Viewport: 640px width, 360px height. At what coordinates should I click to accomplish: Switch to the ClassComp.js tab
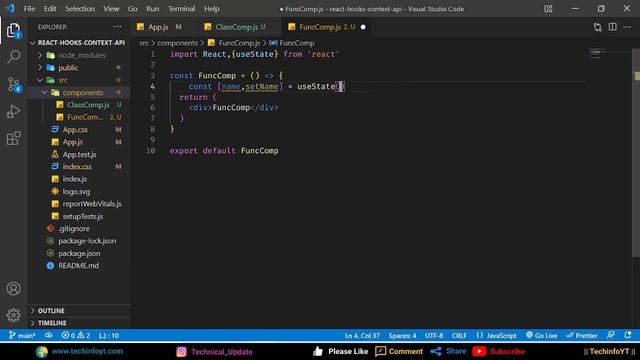coord(236,27)
